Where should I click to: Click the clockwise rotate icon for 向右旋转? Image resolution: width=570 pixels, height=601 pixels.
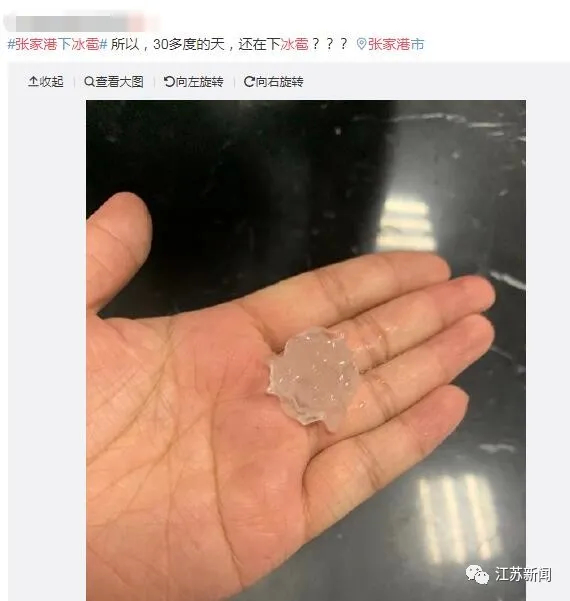click(249, 81)
